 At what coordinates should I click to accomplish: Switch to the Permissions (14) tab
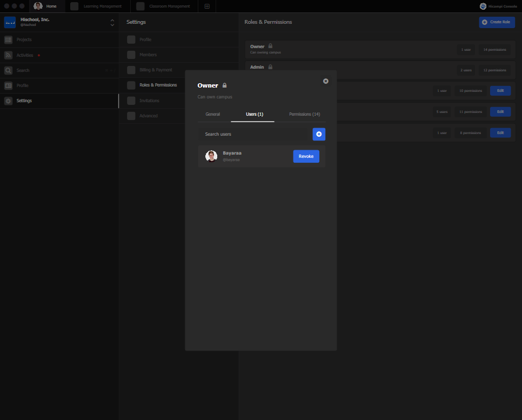pyautogui.click(x=304, y=114)
